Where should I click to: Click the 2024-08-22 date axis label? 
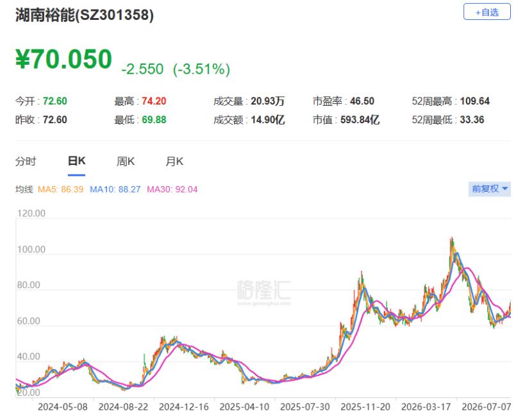[123, 407]
